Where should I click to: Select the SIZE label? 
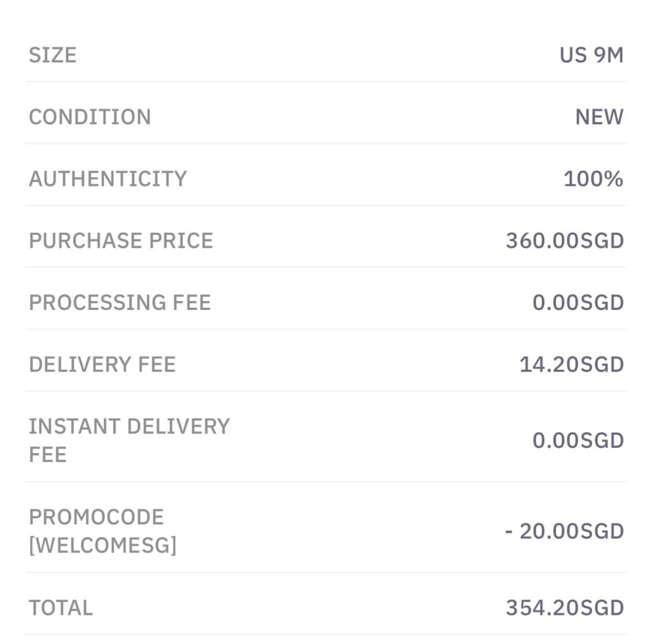[53, 55]
